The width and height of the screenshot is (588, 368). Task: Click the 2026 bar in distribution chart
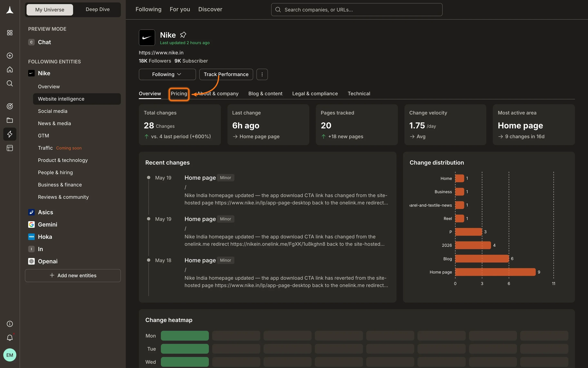[x=473, y=245]
